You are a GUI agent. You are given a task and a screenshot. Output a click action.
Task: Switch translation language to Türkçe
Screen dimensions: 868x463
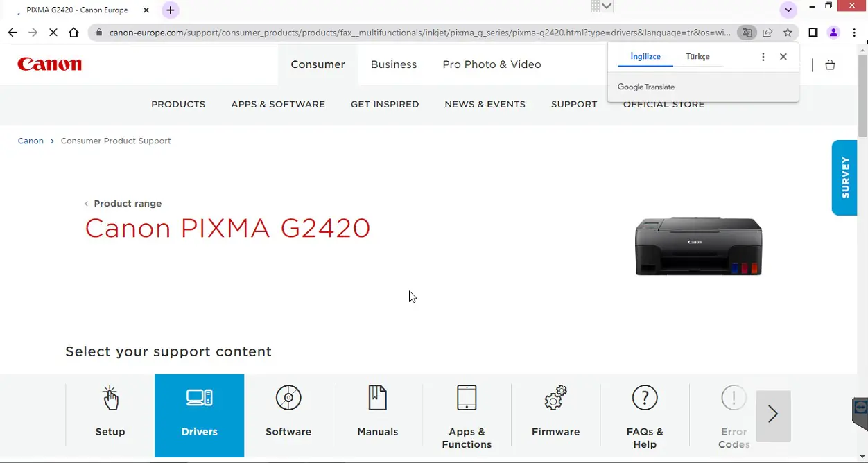pyautogui.click(x=697, y=56)
